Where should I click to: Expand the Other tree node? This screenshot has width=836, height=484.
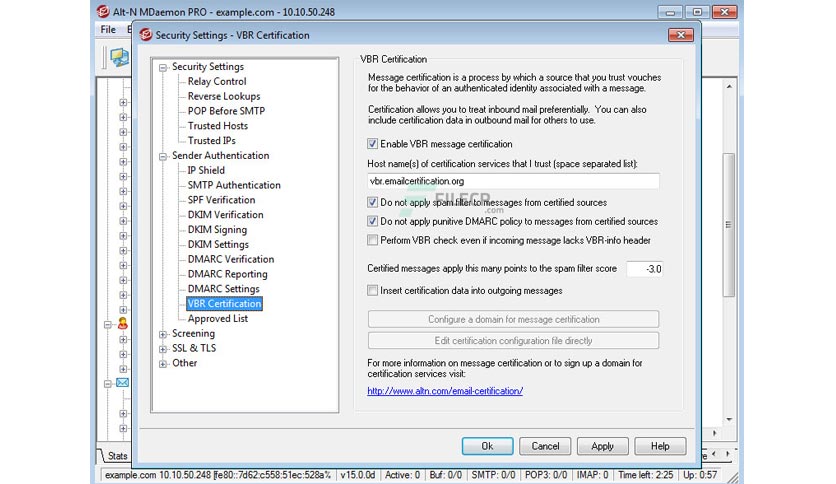pyautogui.click(x=163, y=365)
